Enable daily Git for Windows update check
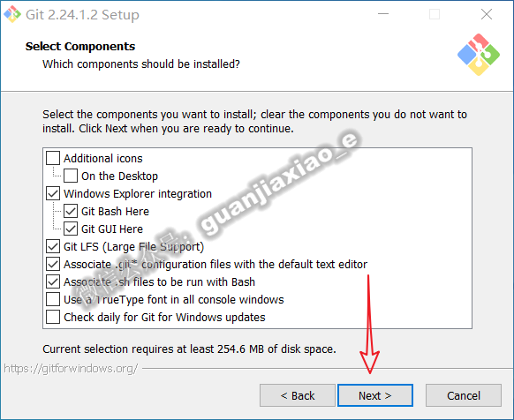 [x=53, y=317]
